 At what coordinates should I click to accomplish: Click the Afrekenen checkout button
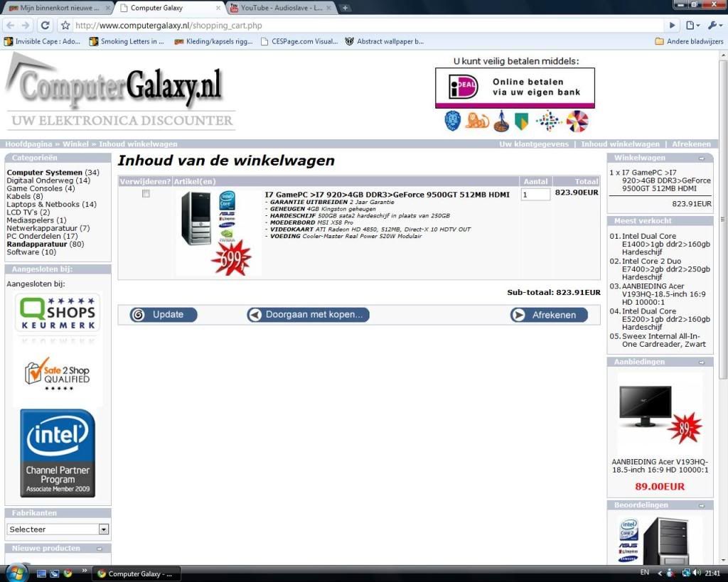click(549, 315)
